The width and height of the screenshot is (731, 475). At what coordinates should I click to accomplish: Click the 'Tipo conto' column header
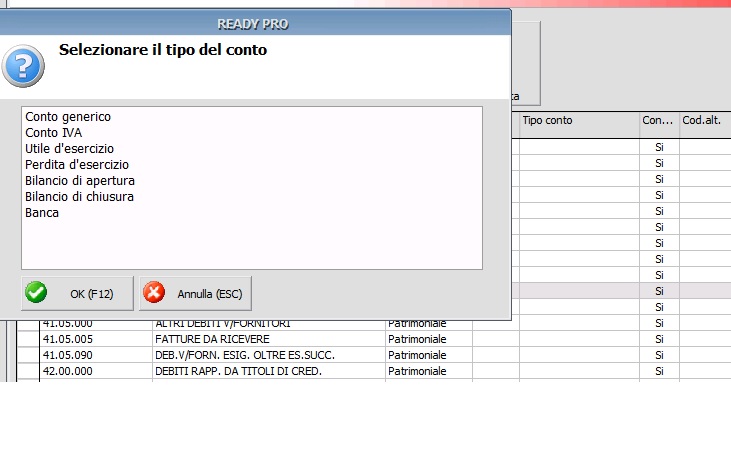[579, 124]
